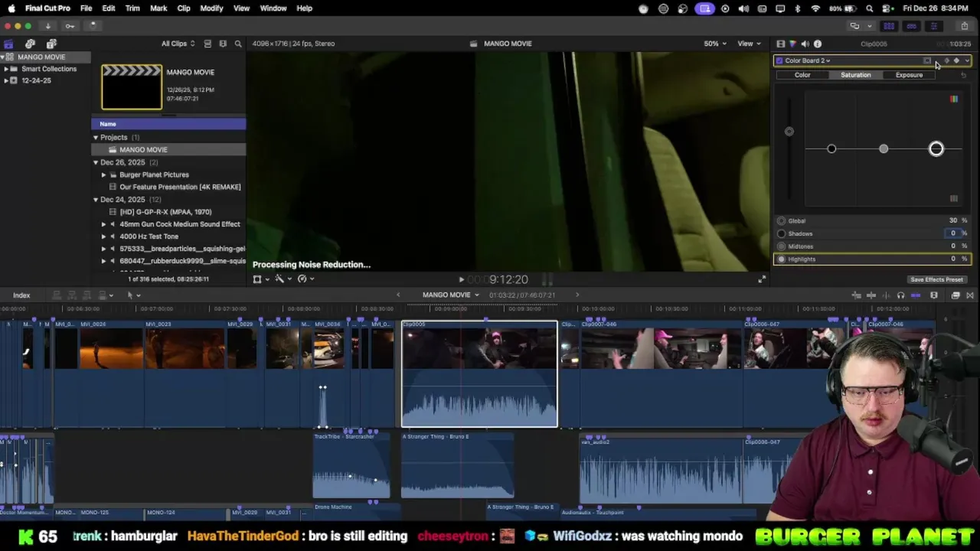980x551 pixels.
Task: Open the Info inspector icon
Action: pyautogui.click(x=817, y=44)
